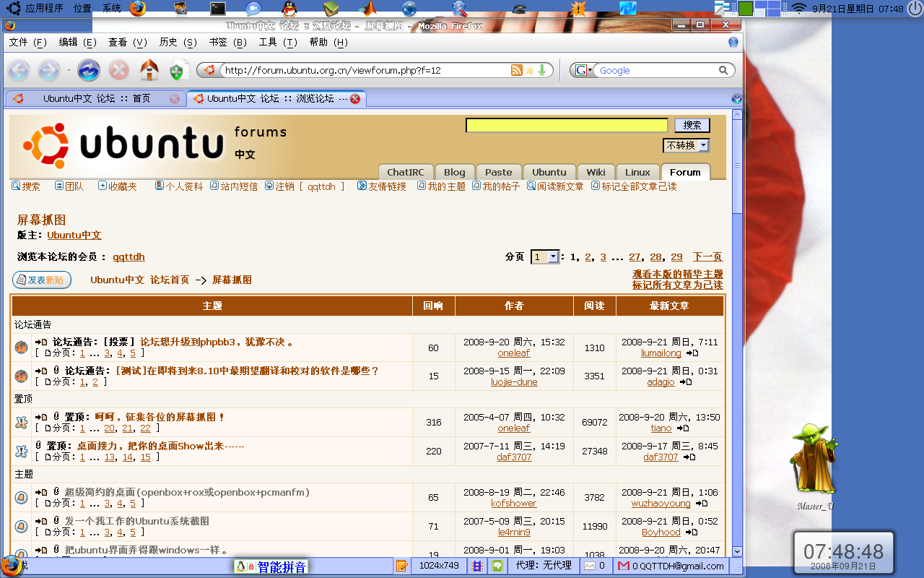The width and height of the screenshot is (924, 578).
Task: Click the 标记全部文章已读 link
Action: click(634, 186)
